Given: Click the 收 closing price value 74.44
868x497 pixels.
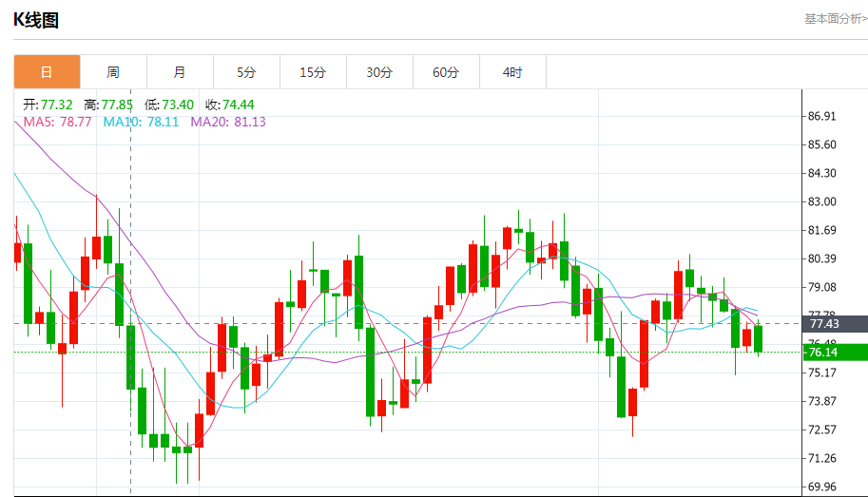Looking at the screenshot, I should coord(238,105).
